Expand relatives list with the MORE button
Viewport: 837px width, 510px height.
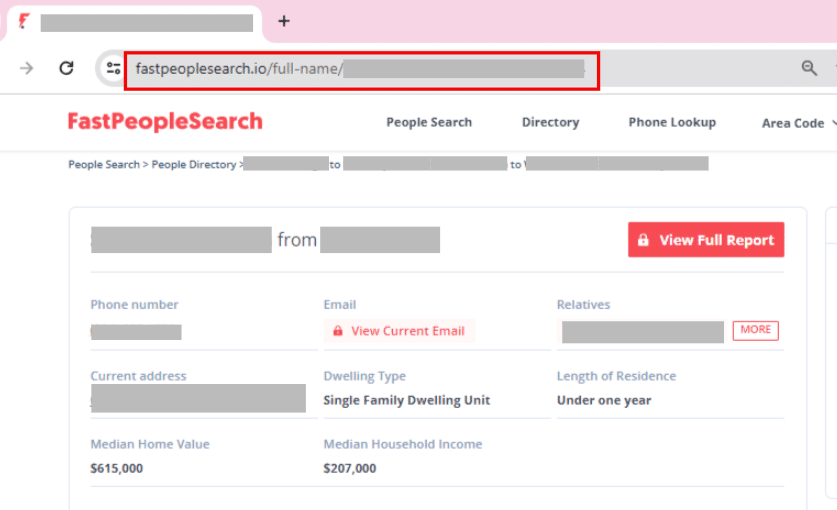pyautogui.click(x=755, y=330)
